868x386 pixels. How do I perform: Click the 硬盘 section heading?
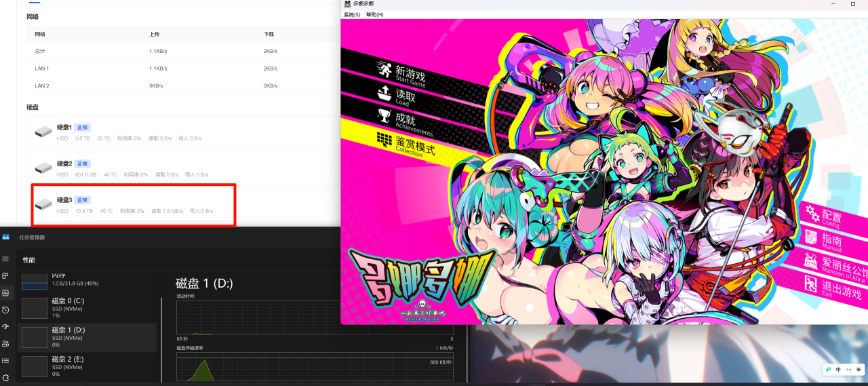[x=33, y=107]
